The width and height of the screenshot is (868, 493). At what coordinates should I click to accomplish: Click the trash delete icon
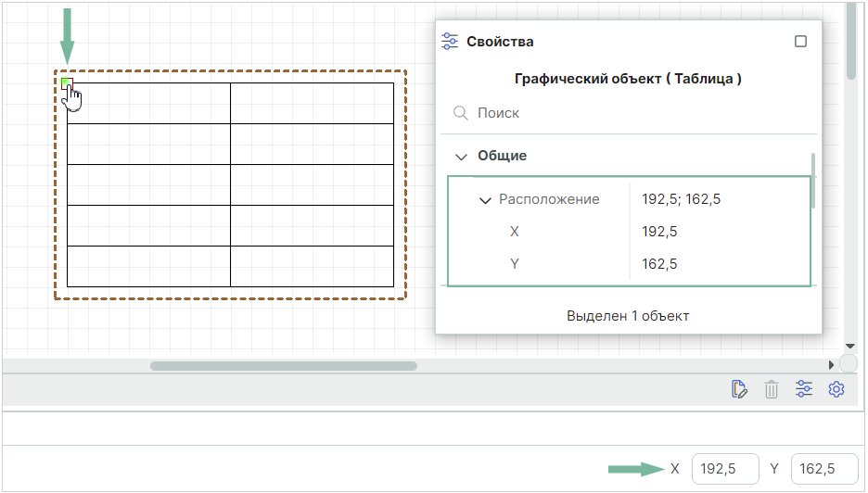(x=772, y=389)
